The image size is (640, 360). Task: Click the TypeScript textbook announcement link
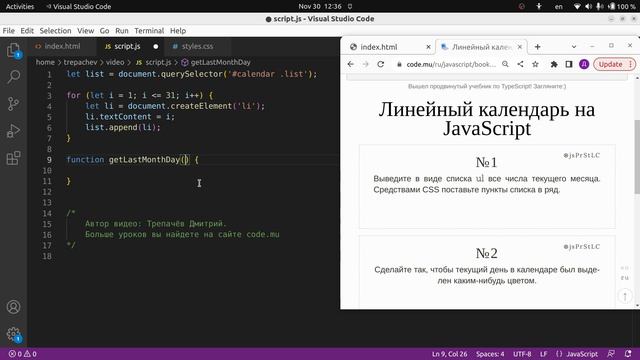(487, 86)
